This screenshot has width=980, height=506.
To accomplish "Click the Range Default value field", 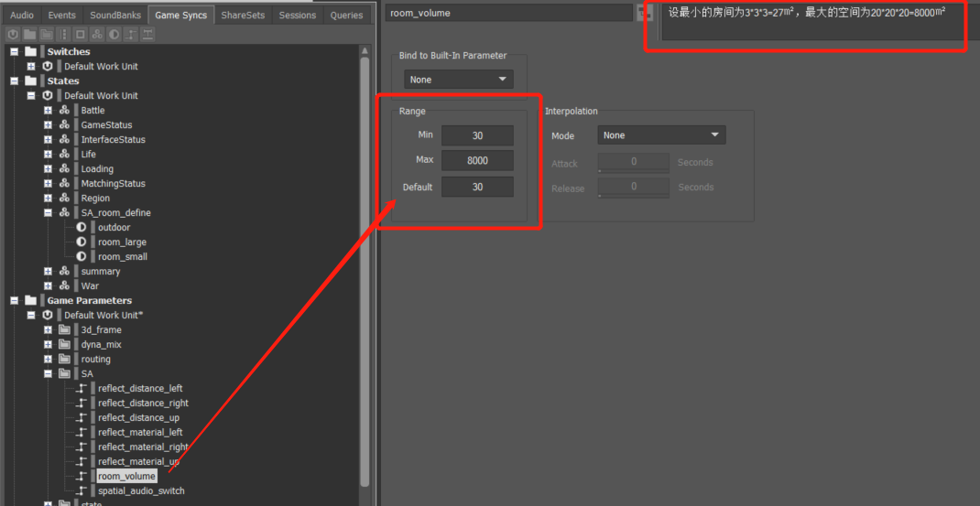I will [477, 187].
